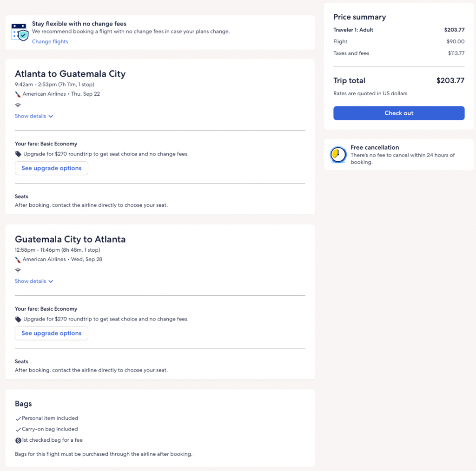The image size is (476, 471).
Task: Click the American Airlines logo for Atlanta departure
Action: point(18,94)
